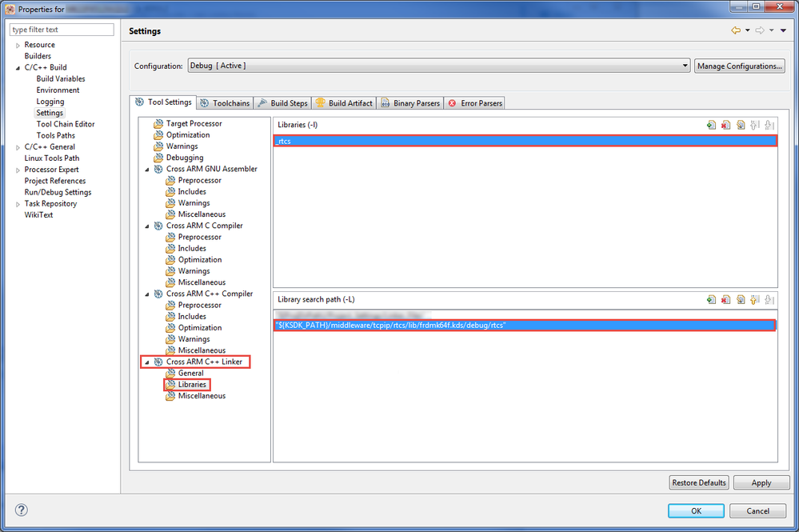Select General under Cross ARM C++ Linker
Image resolution: width=799 pixels, height=532 pixels.
[x=190, y=373]
